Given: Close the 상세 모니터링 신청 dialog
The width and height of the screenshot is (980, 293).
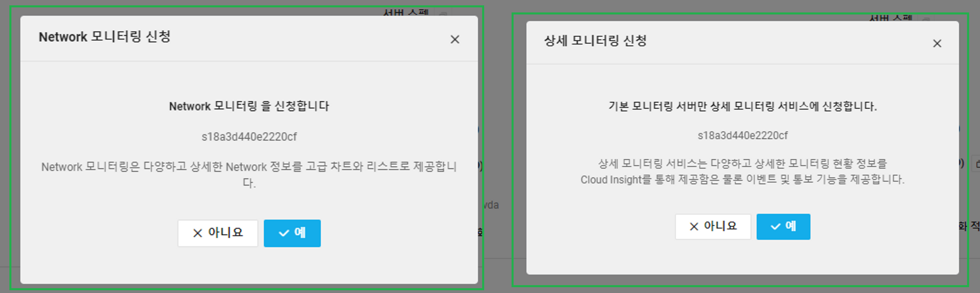Looking at the screenshot, I should click(x=937, y=44).
